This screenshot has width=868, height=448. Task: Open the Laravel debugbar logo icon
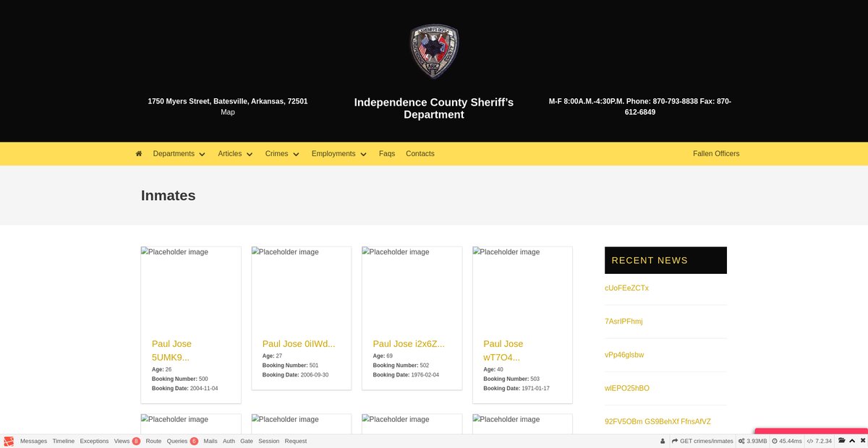point(9,441)
